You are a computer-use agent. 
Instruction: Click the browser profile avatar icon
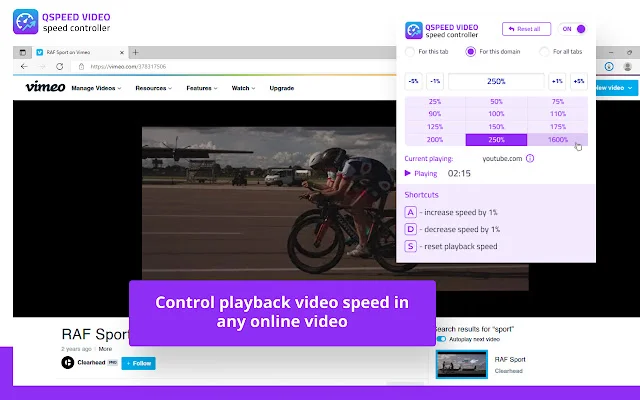click(x=628, y=67)
